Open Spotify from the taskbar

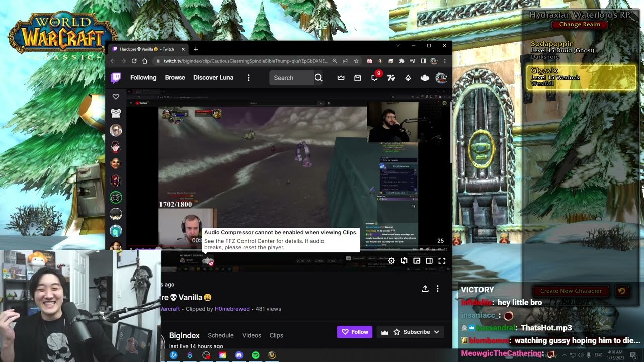pyautogui.click(x=256, y=355)
